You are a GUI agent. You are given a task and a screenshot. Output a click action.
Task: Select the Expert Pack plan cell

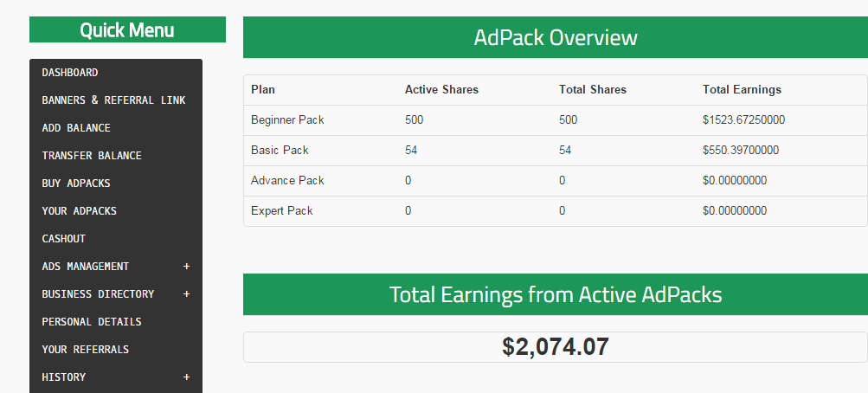click(x=282, y=210)
